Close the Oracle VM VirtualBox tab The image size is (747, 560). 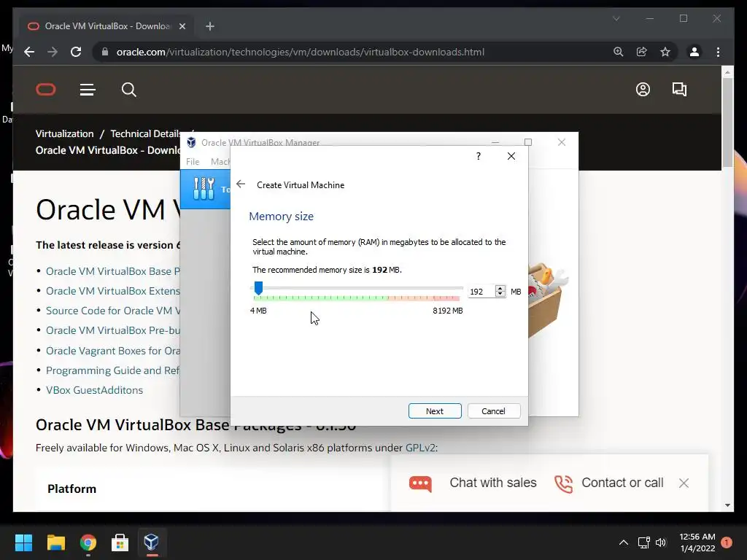click(x=182, y=26)
